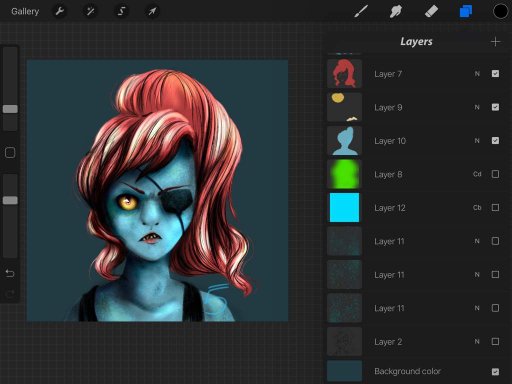Select the Selection S tool
The width and height of the screenshot is (512, 384).
click(x=122, y=11)
